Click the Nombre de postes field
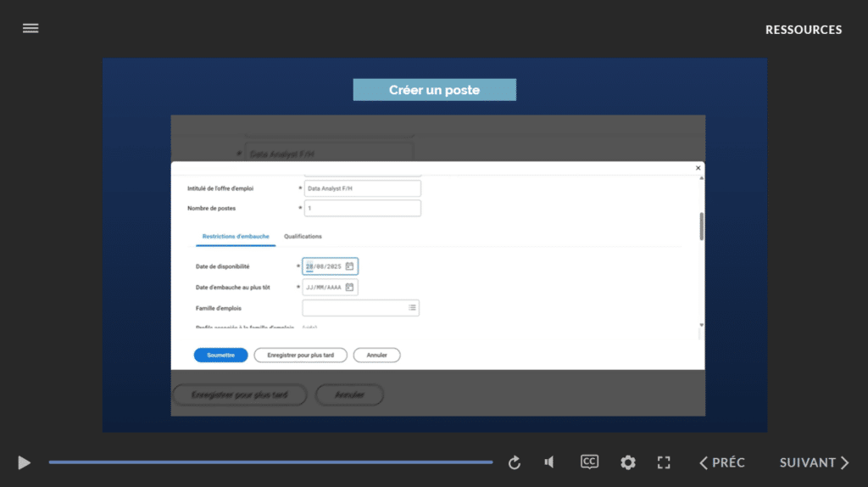The image size is (868, 487). point(362,208)
